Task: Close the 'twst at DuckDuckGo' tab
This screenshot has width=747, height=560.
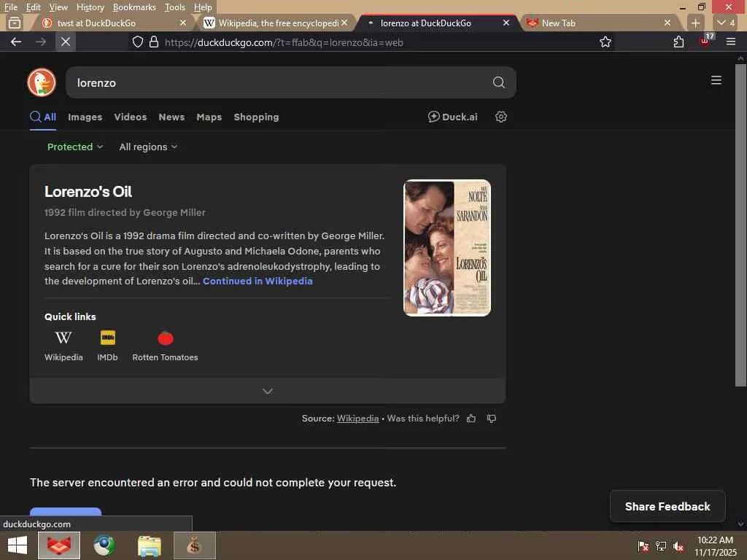Action: pos(183,23)
